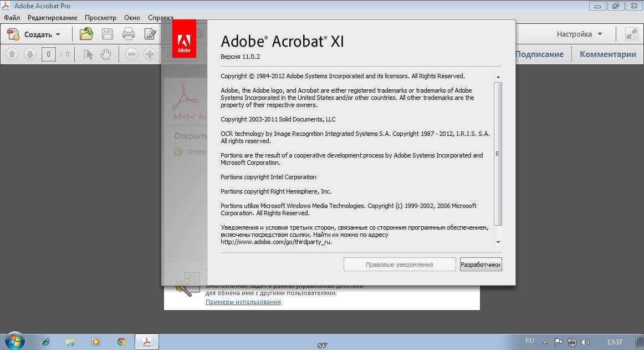Open the Комментарии panel
This screenshot has width=644, height=350.
tap(607, 54)
